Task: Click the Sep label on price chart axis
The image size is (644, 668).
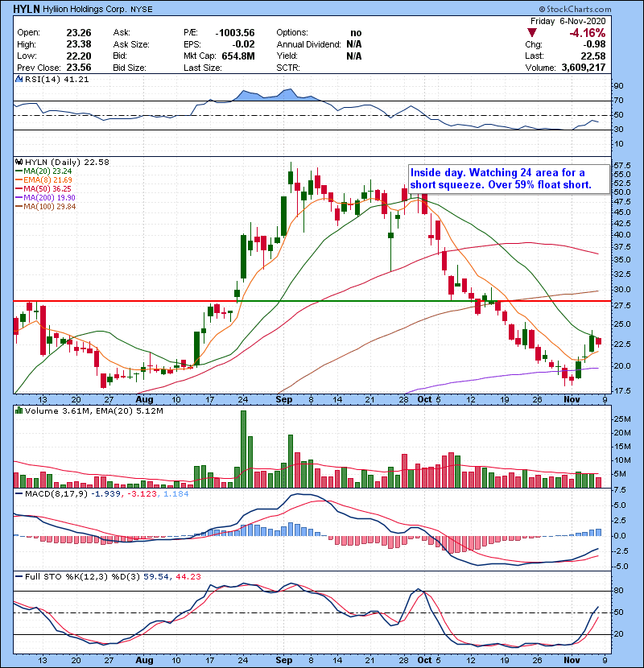Action: 284,400
